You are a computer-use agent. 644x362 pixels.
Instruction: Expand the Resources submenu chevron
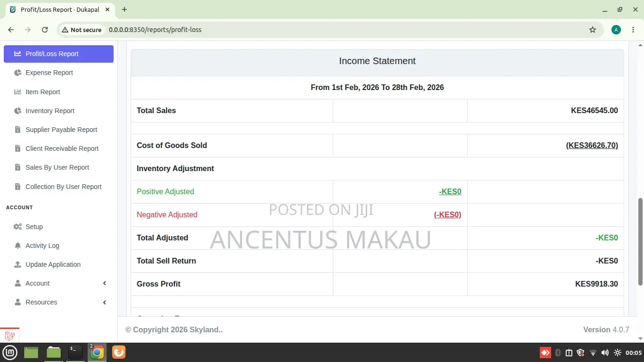pyautogui.click(x=105, y=302)
